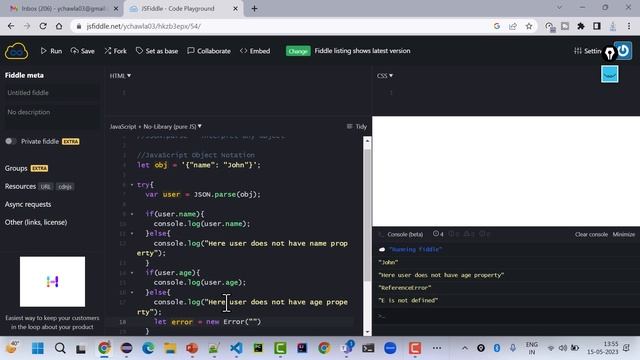Bookmark this page with star icon
The width and height of the screenshot is (640, 360).
pos(529,26)
